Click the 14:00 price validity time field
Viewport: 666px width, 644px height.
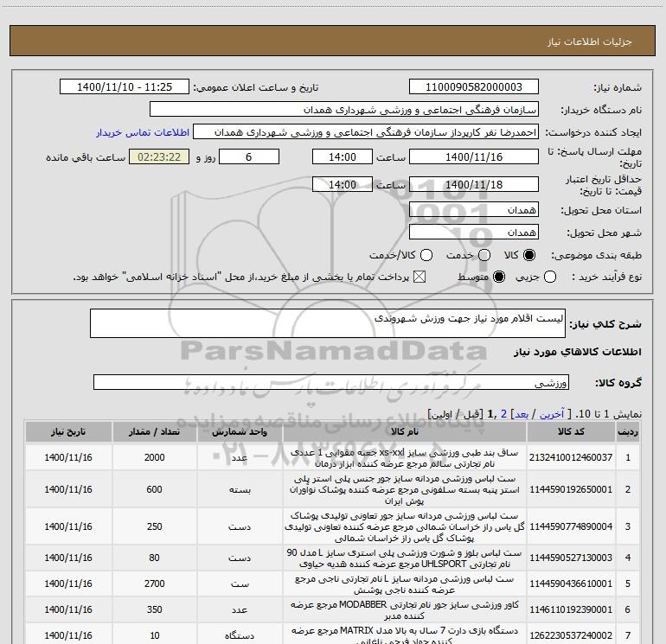point(343,184)
